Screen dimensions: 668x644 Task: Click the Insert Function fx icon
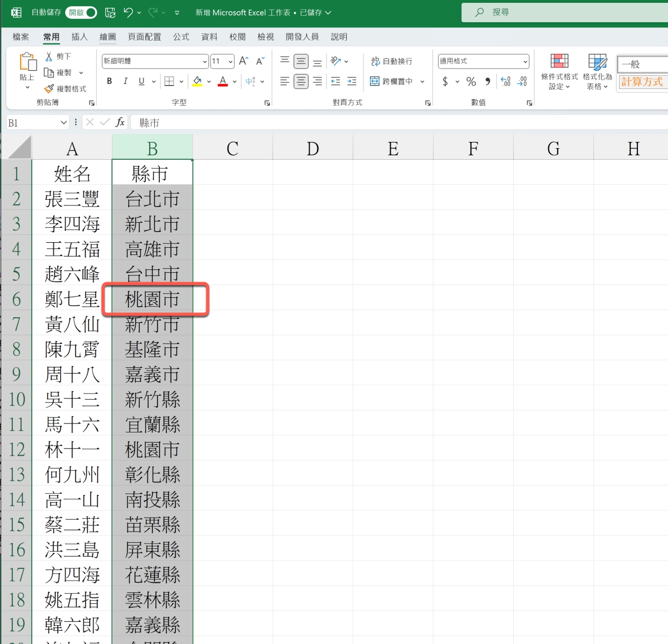pos(120,122)
